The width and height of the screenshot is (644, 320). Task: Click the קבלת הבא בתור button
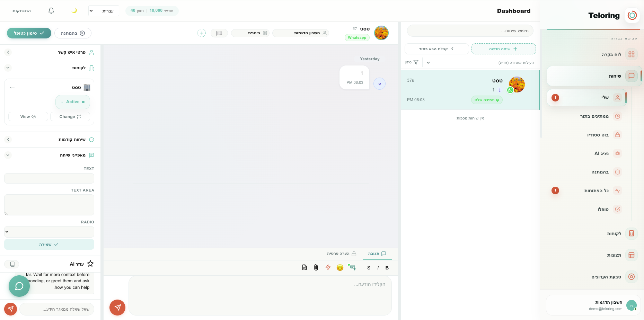coord(437,49)
